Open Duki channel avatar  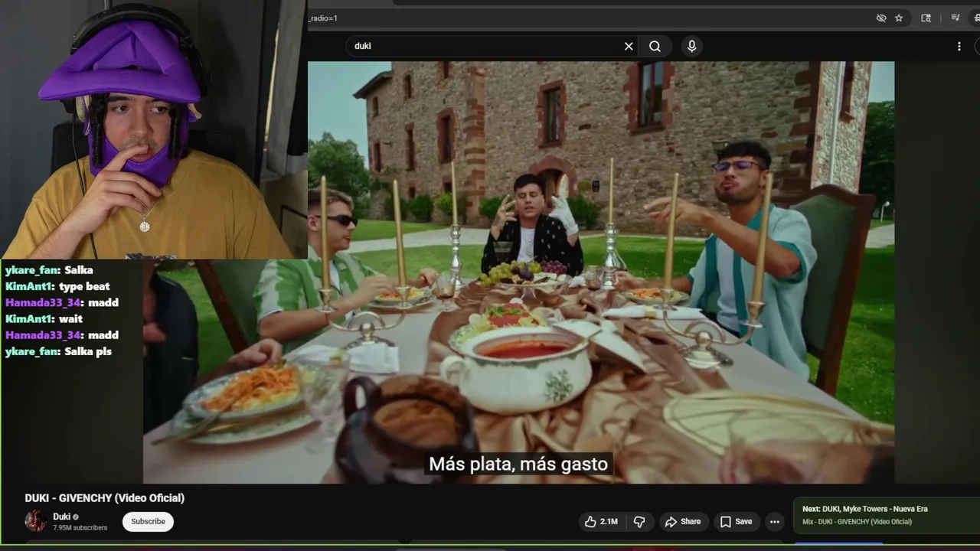click(35, 521)
